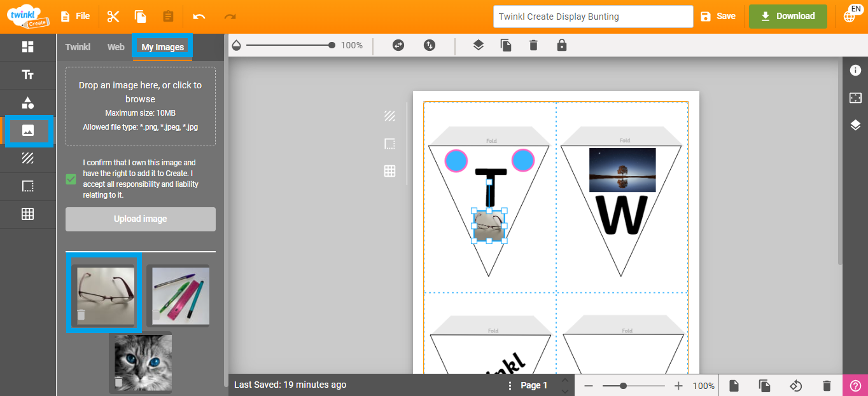Delete the current page
The image size is (868, 396).
click(x=827, y=386)
